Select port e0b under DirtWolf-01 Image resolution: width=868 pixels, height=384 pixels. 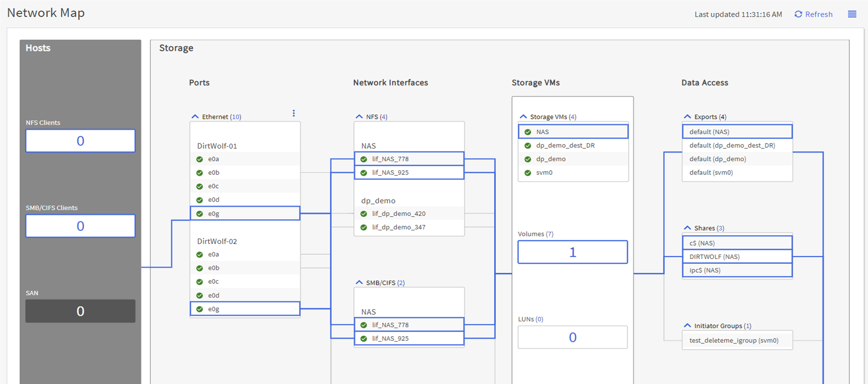click(245, 173)
